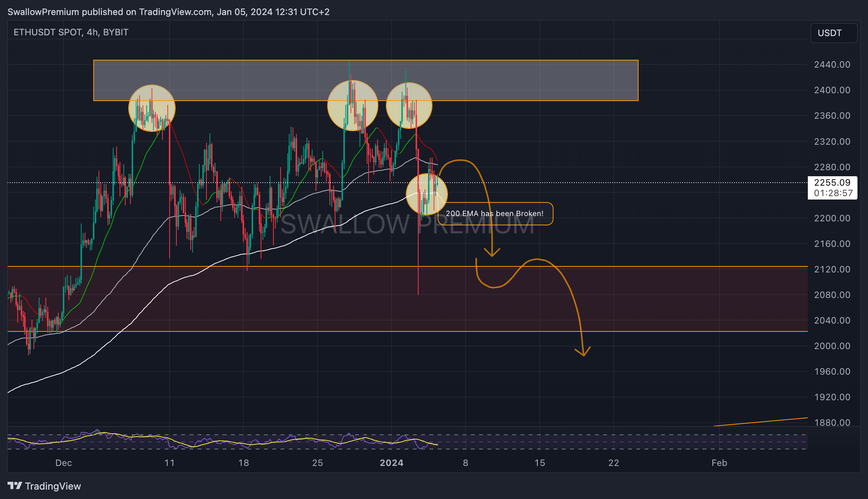Click the 2360.00 price axis label
Screen dimensions: 868x499
(x=832, y=116)
